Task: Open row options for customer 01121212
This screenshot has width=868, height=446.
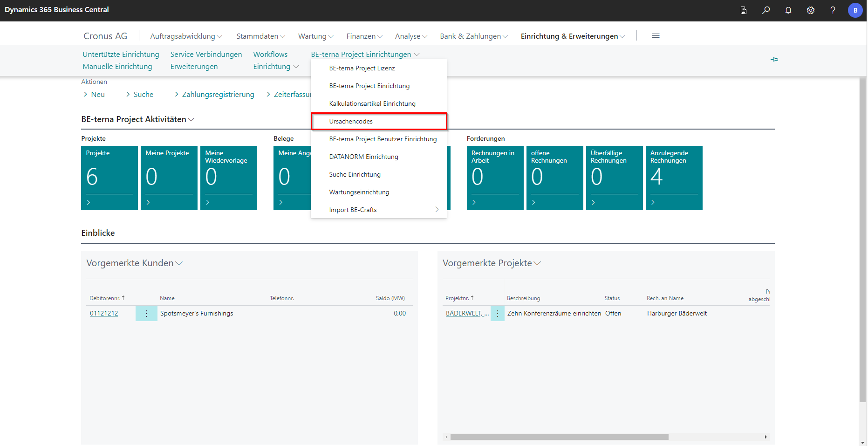Action: coord(146,314)
